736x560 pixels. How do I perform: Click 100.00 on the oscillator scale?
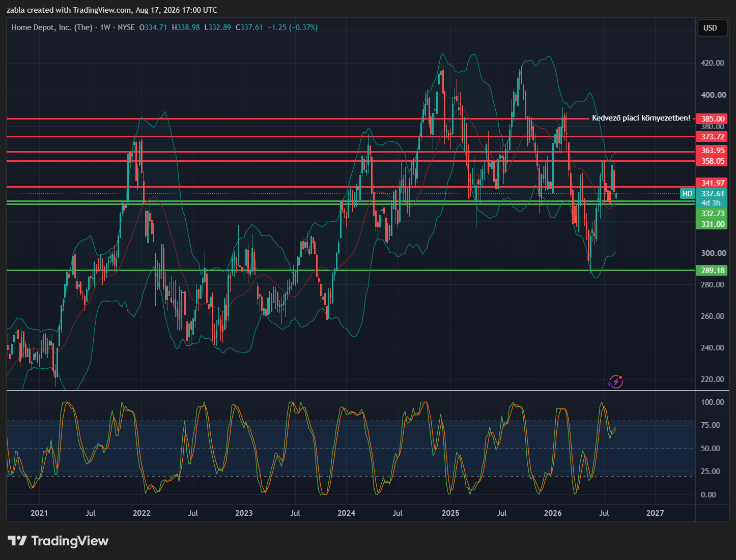pyautogui.click(x=713, y=402)
